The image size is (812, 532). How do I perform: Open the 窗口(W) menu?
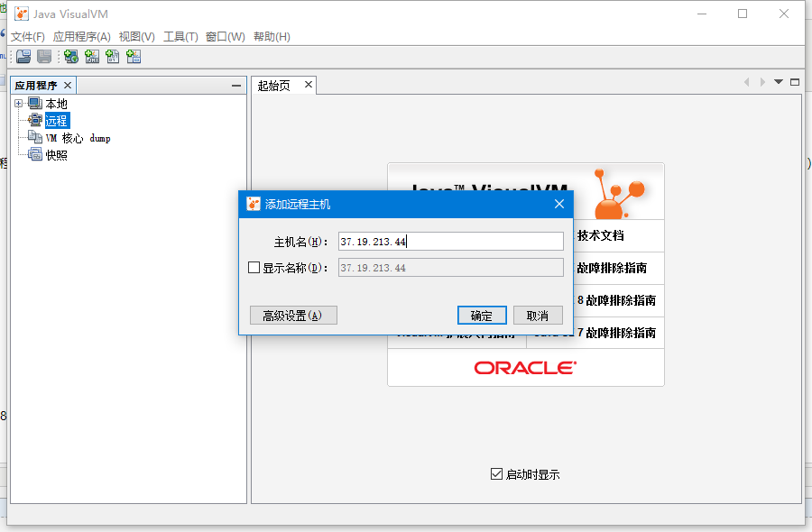click(x=226, y=37)
